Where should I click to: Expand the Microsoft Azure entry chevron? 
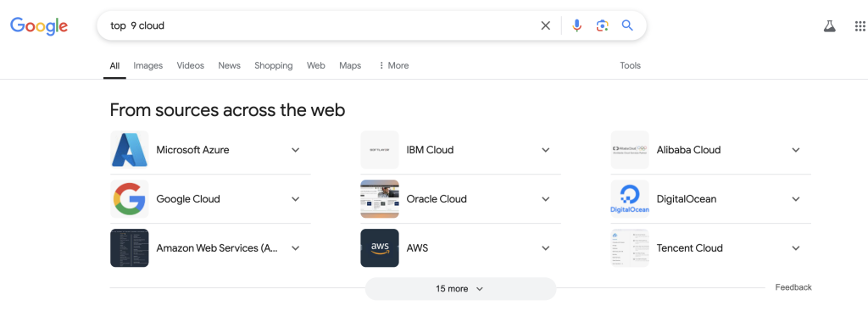coord(296,150)
